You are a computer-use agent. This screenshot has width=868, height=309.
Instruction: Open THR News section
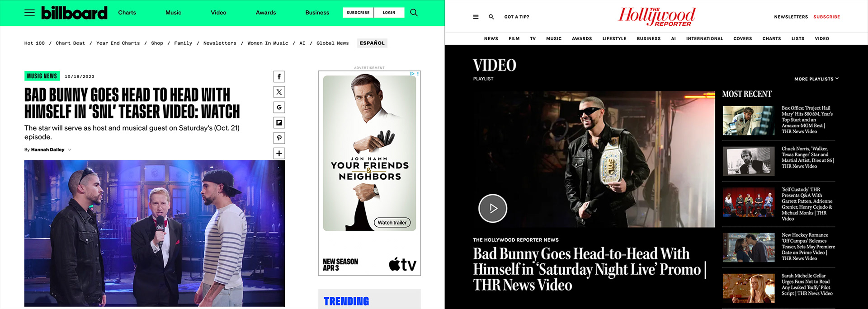point(491,39)
